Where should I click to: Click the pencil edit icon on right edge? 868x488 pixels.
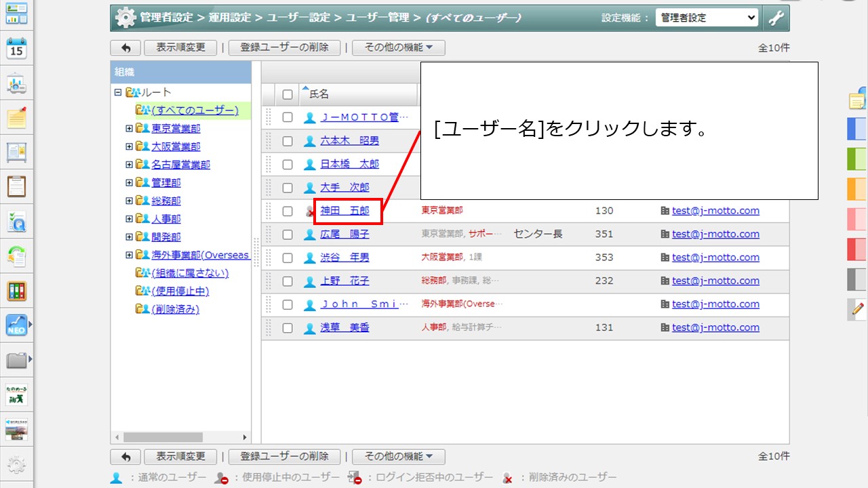pos(856,309)
